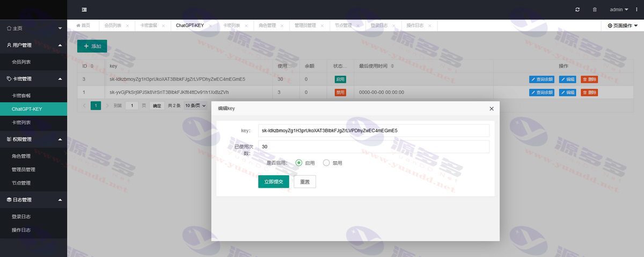Click the key input field in the dialog
644x257 pixels.
coord(374,131)
